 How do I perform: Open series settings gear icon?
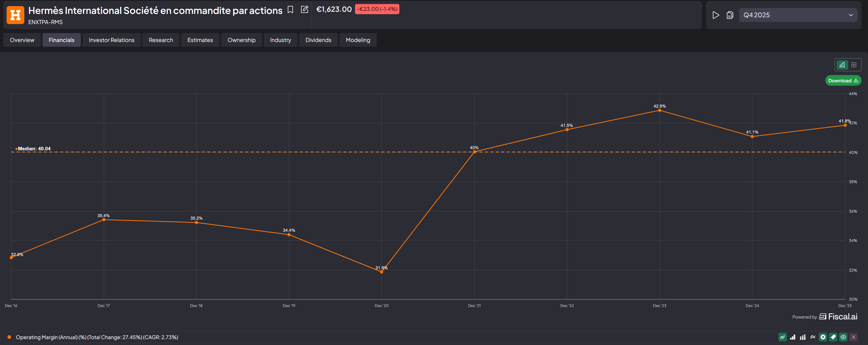(x=823, y=337)
